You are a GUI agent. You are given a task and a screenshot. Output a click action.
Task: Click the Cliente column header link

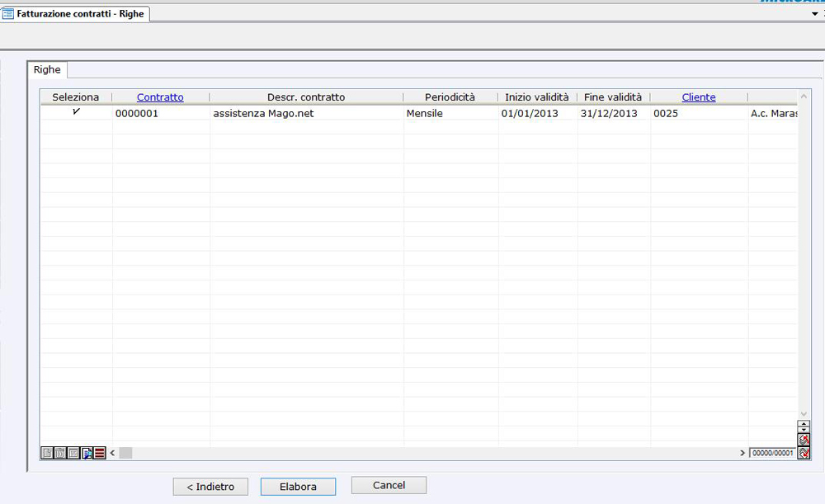click(x=699, y=97)
